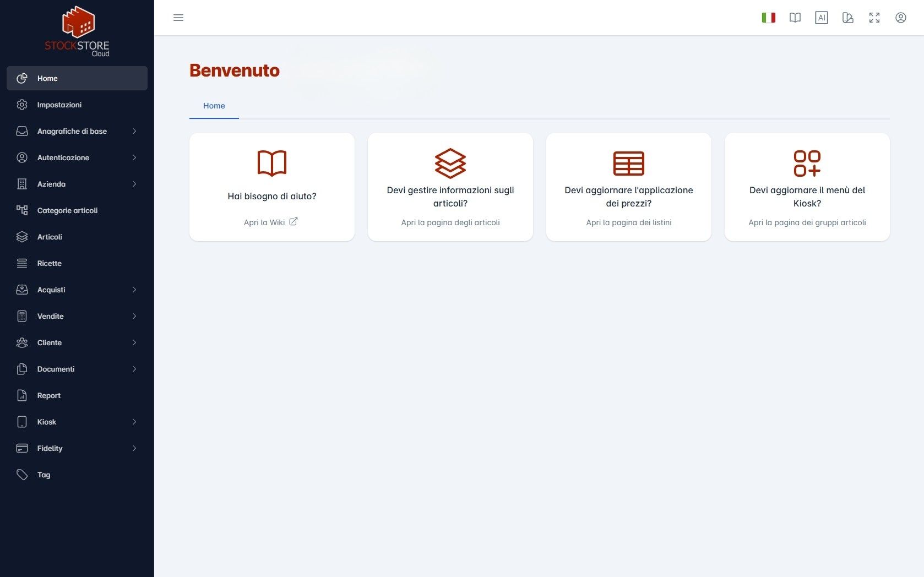Open the Report menu item
This screenshot has width=924, height=577.
point(77,395)
